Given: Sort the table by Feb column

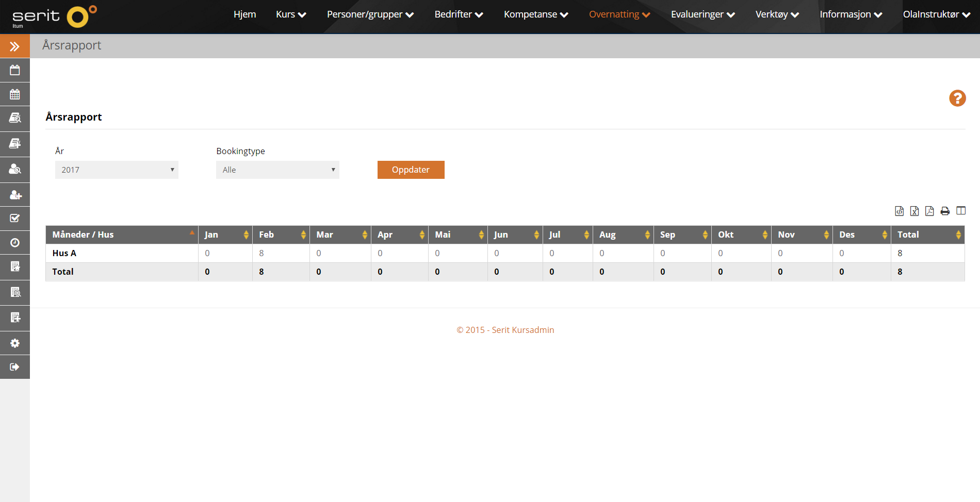Looking at the screenshot, I should pos(281,235).
